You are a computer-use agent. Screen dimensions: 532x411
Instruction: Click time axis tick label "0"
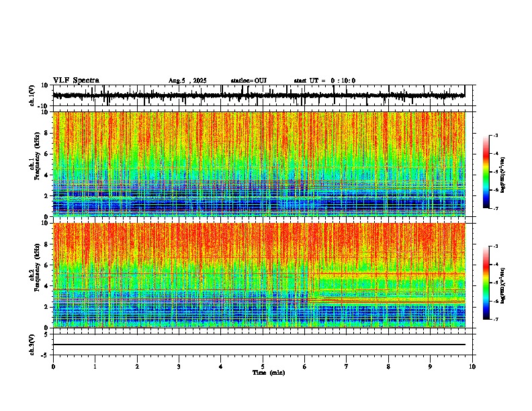click(x=53, y=367)
